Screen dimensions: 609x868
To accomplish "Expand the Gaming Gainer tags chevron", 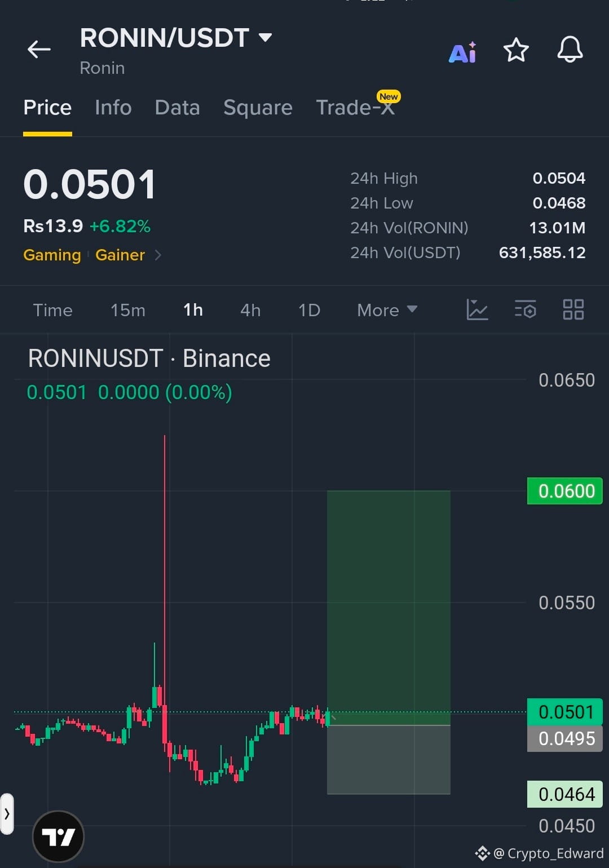I will pos(158,255).
